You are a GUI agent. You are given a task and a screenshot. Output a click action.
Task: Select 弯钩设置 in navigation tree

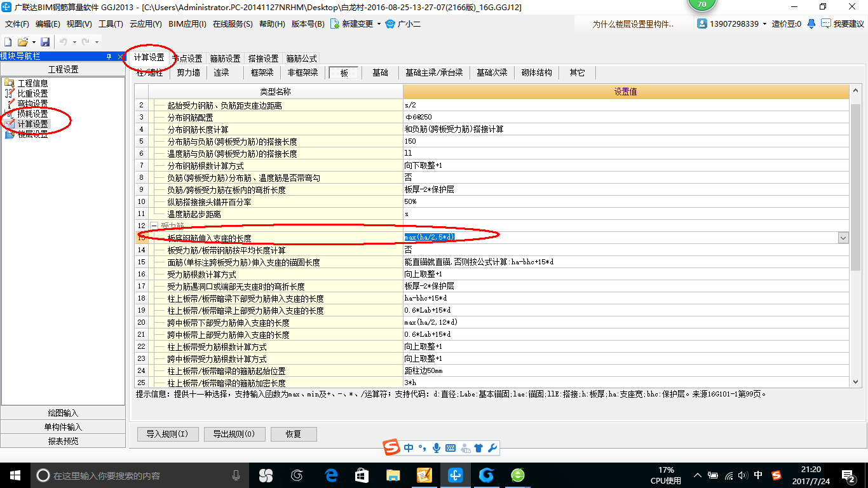pyautogui.click(x=32, y=104)
